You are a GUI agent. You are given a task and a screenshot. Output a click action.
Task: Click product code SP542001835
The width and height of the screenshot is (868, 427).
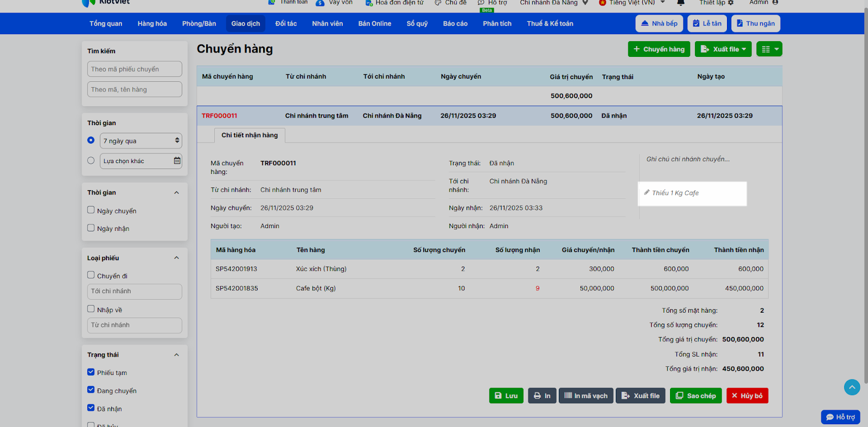pyautogui.click(x=237, y=289)
